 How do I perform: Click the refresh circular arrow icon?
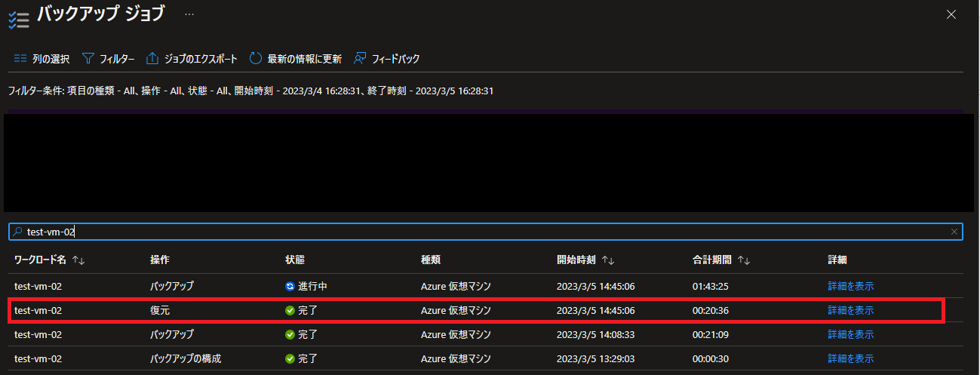click(256, 58)
